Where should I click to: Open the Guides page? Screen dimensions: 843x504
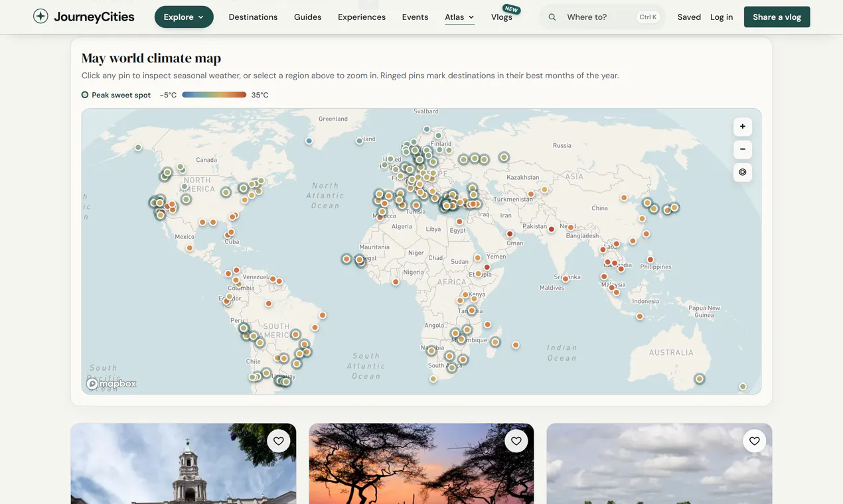(308, 17)
